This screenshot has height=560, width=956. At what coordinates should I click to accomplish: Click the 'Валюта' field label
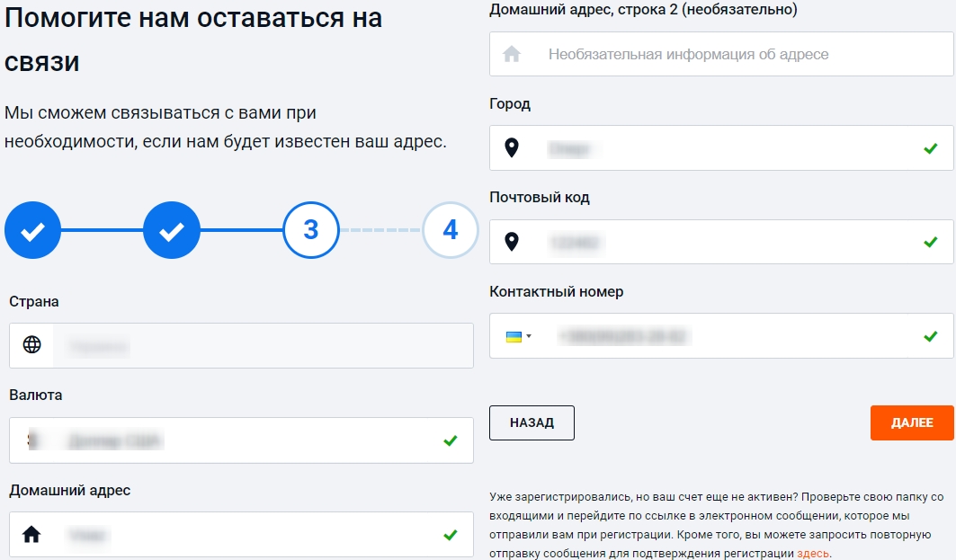tap(36, 395)
